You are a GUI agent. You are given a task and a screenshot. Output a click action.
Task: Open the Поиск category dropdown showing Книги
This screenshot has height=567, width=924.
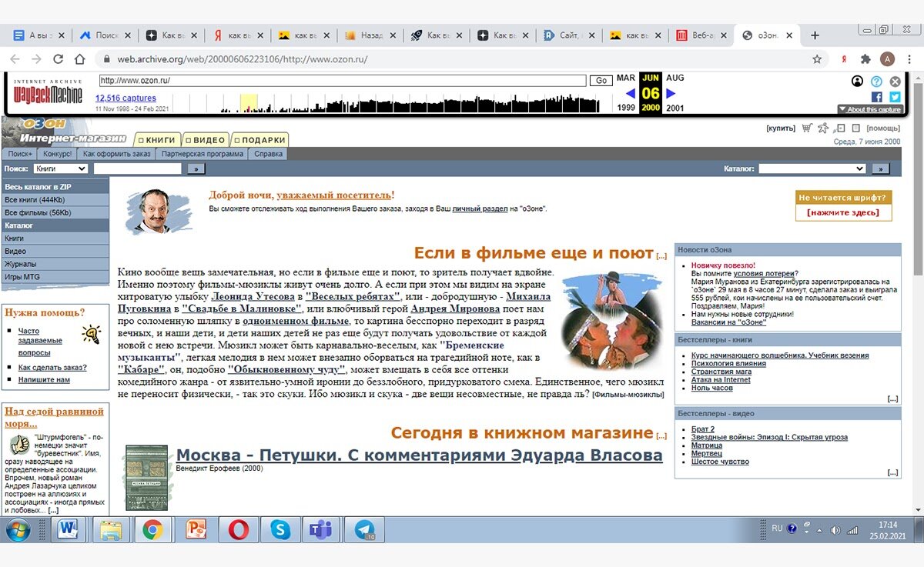tap(61, 168)
